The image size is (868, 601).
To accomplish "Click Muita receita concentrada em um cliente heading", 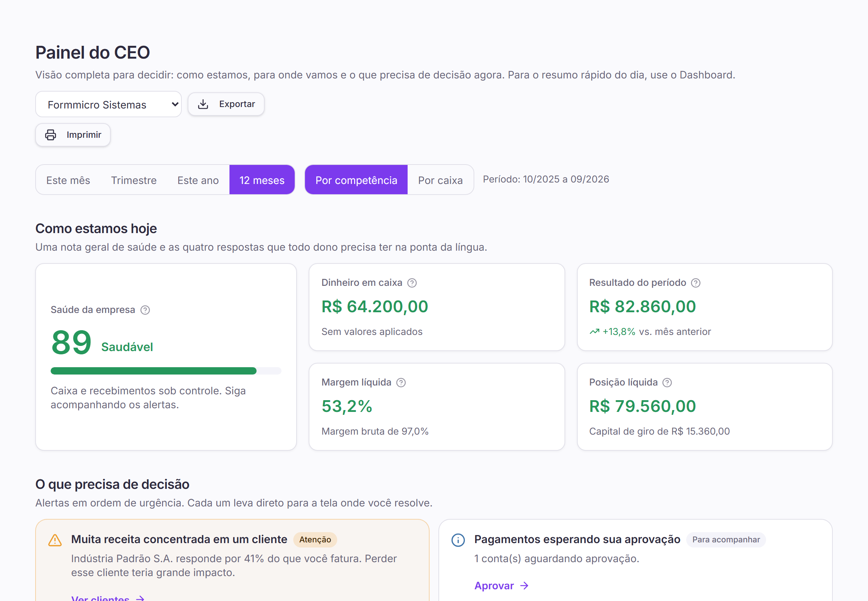I will (x=179, y=539).
